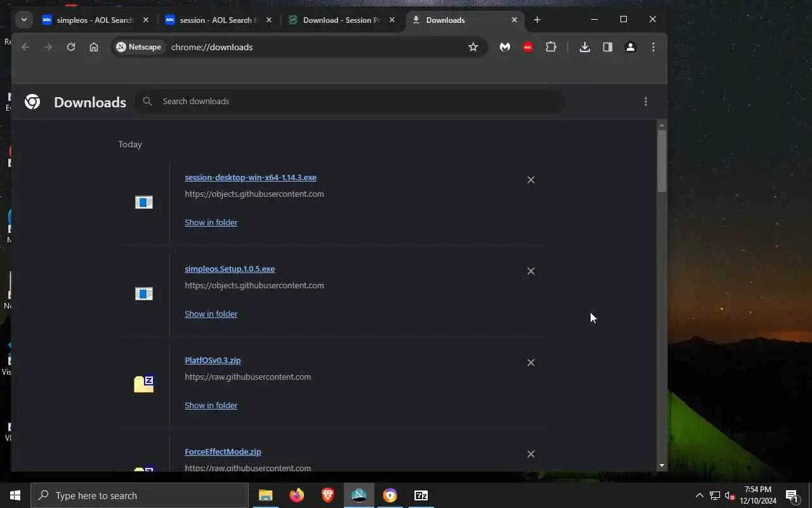This screenshot has width=812, height=508.
Task: Reload the current page
Action: tap(71, 47)
